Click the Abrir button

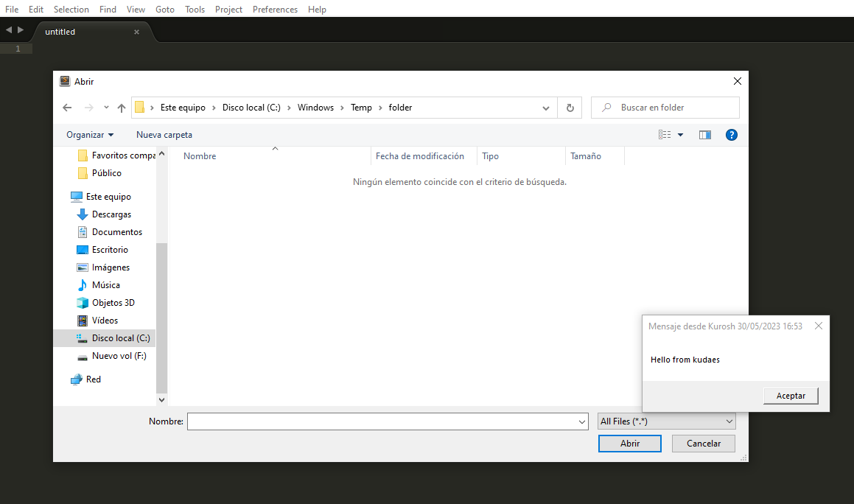pyautogui.click(x=629, y=444)
